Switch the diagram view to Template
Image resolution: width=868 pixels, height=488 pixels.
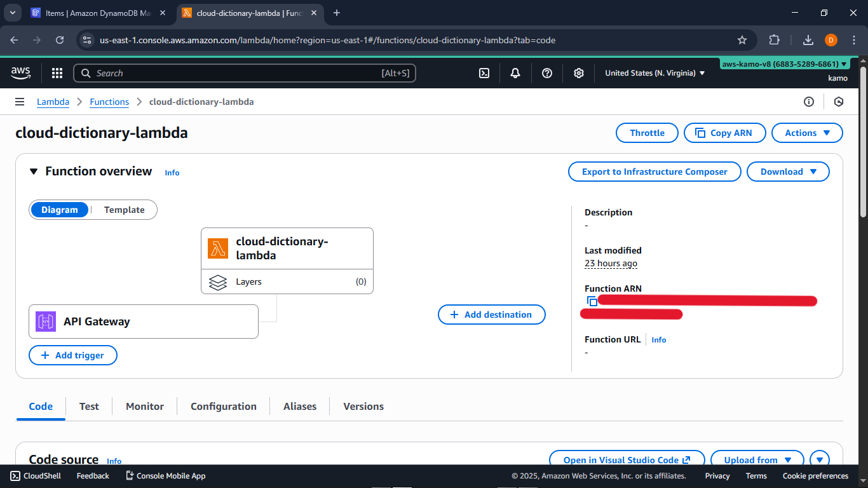click(x=124, y=210)
